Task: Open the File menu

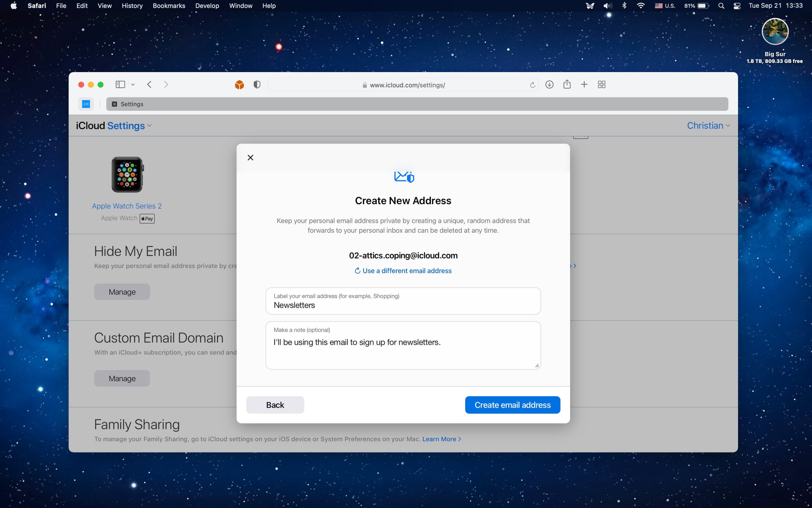Action: tap(61, 6)
